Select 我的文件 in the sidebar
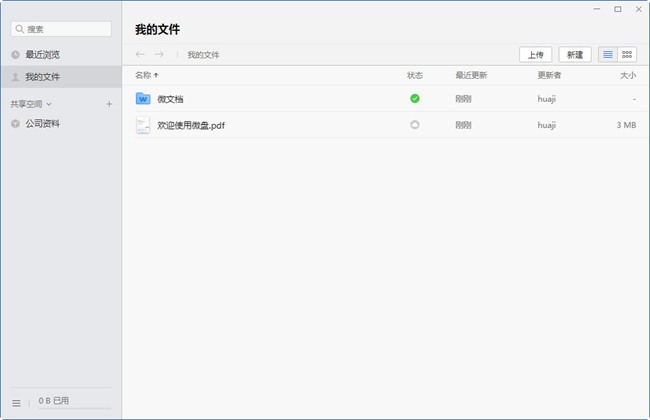This screenshot has height=420, width=650. (x=61, y=77)
